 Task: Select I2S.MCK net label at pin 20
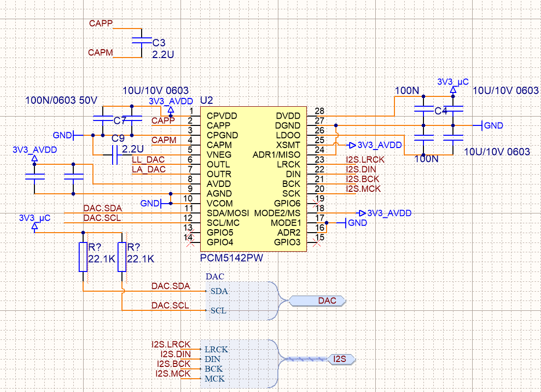click(363, 189)
